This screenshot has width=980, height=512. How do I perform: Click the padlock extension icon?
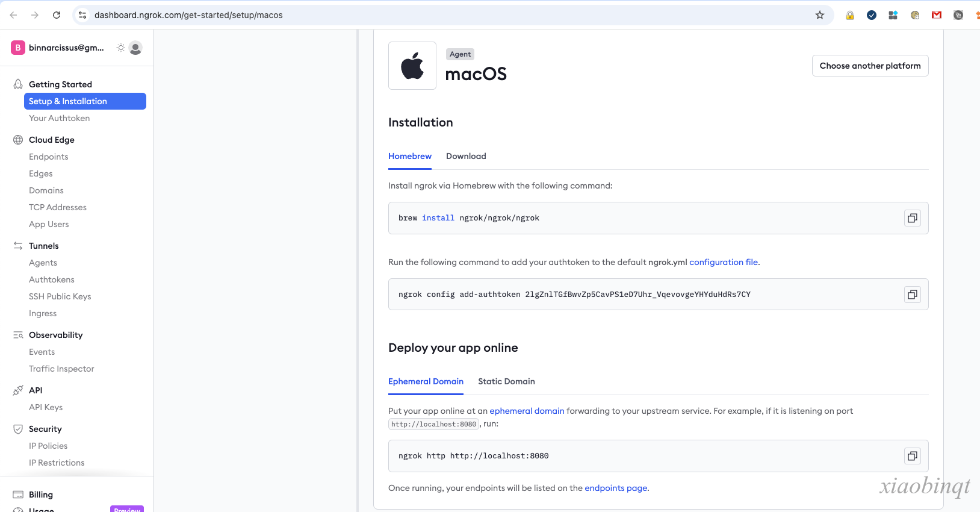[850, 15]
